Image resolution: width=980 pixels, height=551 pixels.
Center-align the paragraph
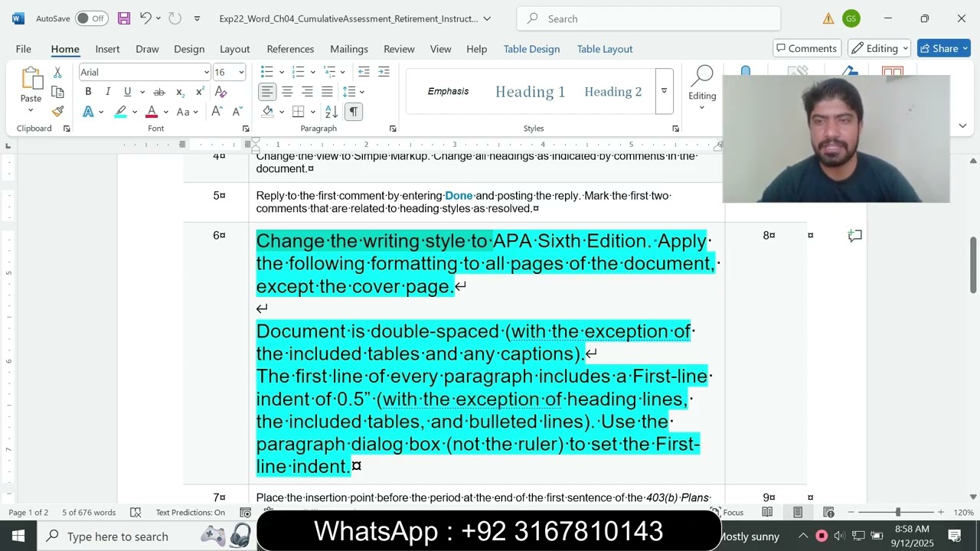(x=287, y=92)
